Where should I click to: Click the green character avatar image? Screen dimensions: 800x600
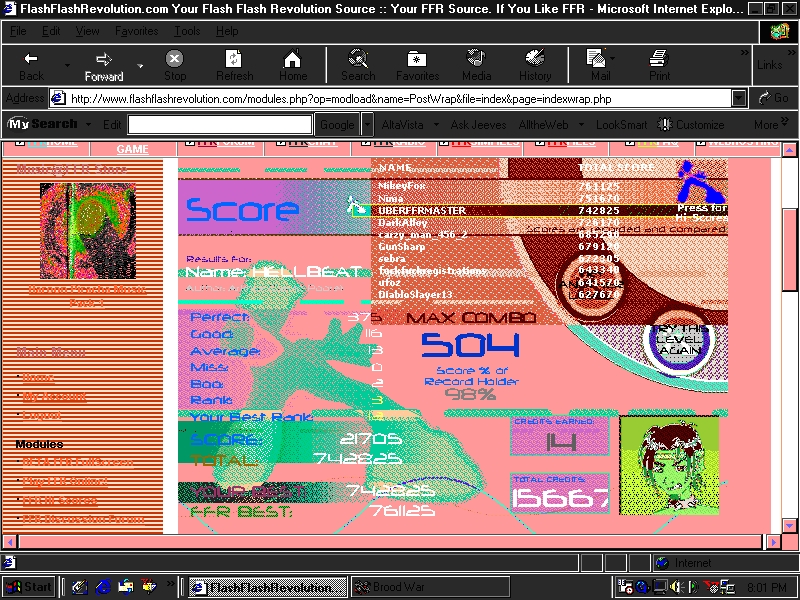coord(669,465)
